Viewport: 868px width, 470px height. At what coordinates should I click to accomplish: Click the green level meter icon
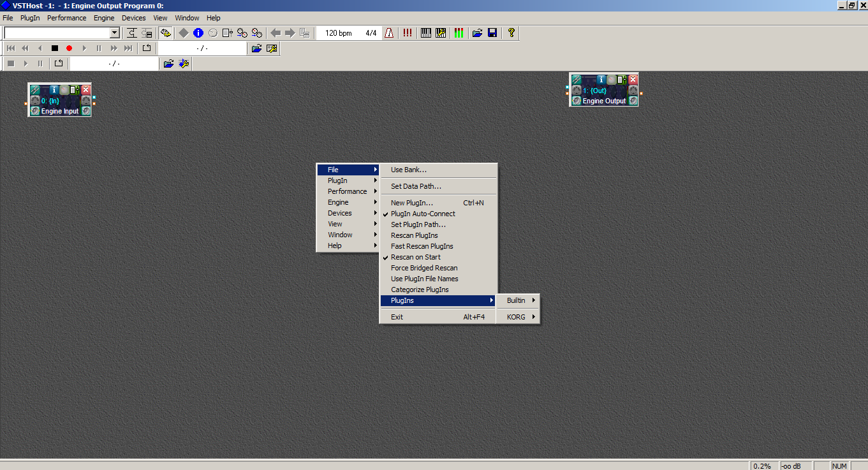click(459, 33)
